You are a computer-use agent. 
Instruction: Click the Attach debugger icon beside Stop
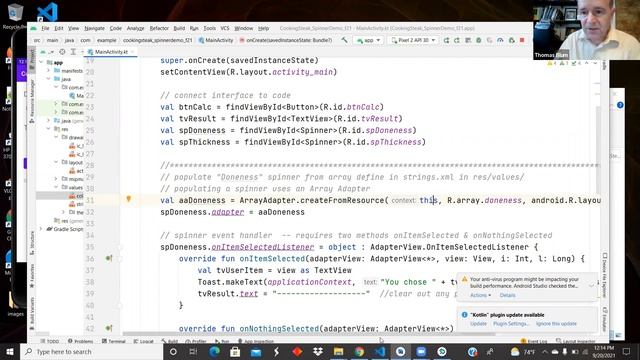(511, 40)
